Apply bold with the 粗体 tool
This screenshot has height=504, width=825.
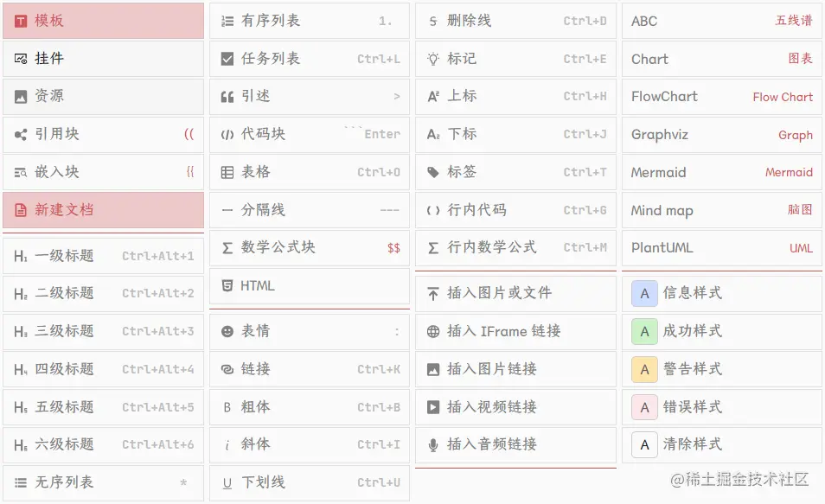pos(309,407)
